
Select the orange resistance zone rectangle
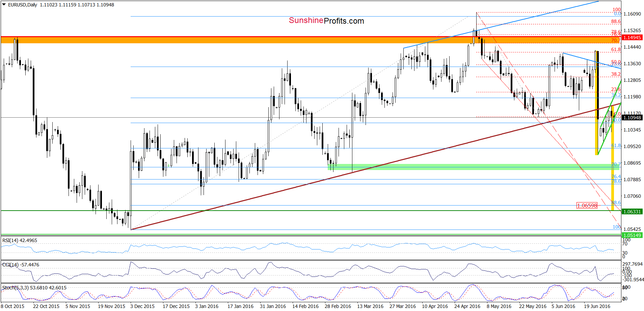(x=311, y=40)
